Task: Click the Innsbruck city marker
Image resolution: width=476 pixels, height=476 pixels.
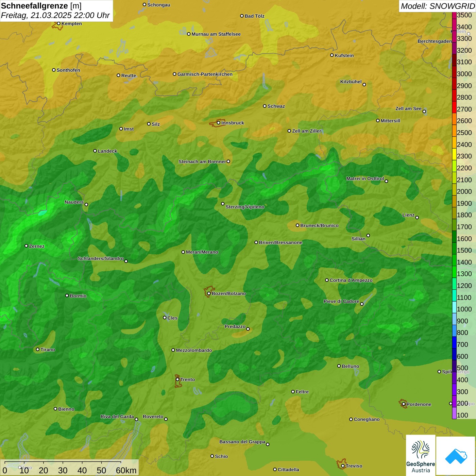Action: pos(219,123)
